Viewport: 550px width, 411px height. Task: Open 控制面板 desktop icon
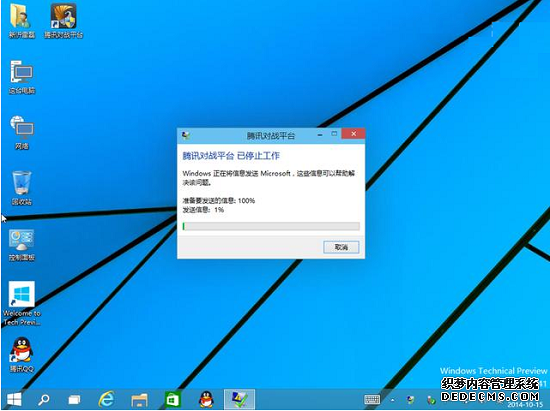(x=22, y=245)
